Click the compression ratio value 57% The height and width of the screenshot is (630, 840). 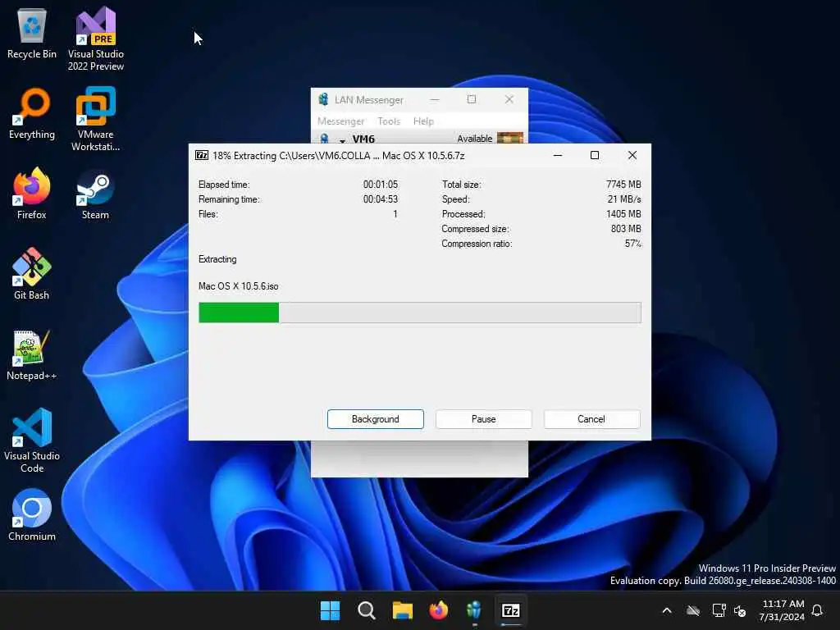point(632,244)
